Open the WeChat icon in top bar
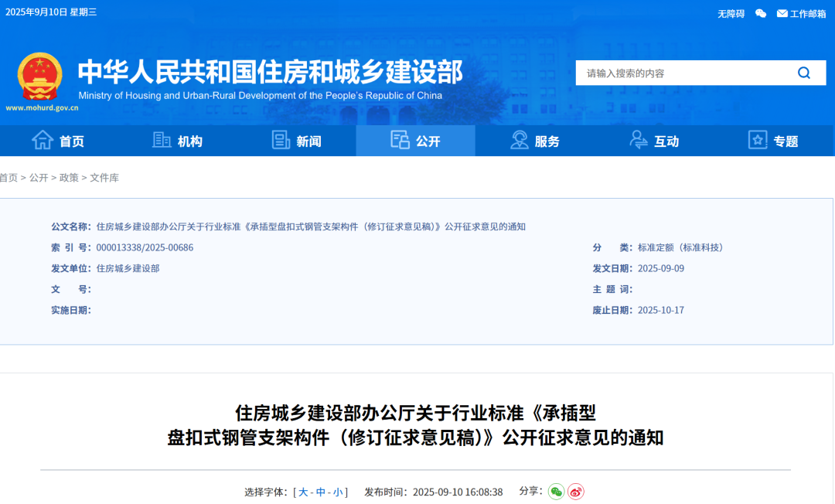The image size is (835, 504). click(x=761, y=13)
